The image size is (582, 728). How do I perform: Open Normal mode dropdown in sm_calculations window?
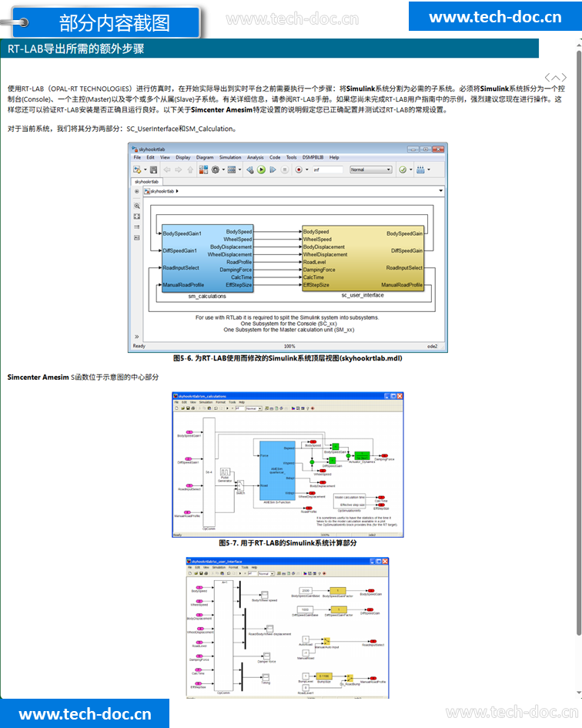coord(253,408)
